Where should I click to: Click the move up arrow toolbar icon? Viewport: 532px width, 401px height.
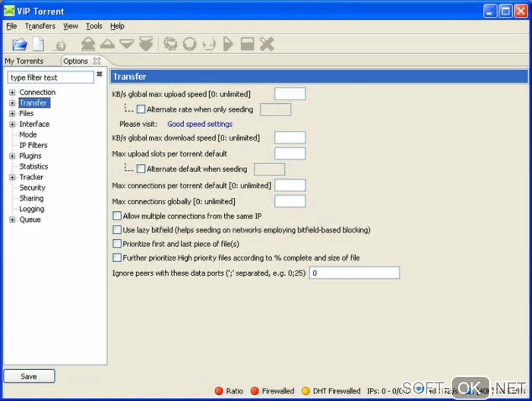pyautogui.click(x=107, y=44)
